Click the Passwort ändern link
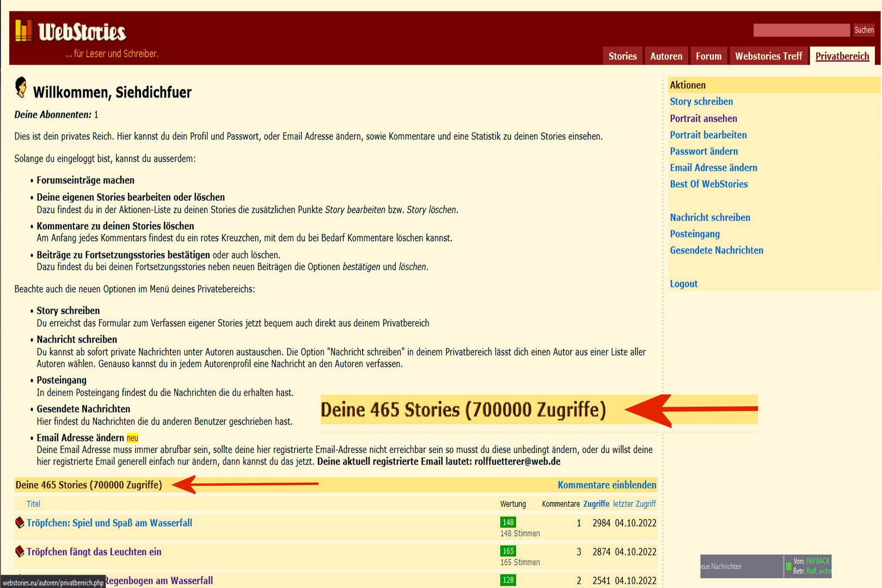This screenshot has width=882, height=588. point(704,151)
